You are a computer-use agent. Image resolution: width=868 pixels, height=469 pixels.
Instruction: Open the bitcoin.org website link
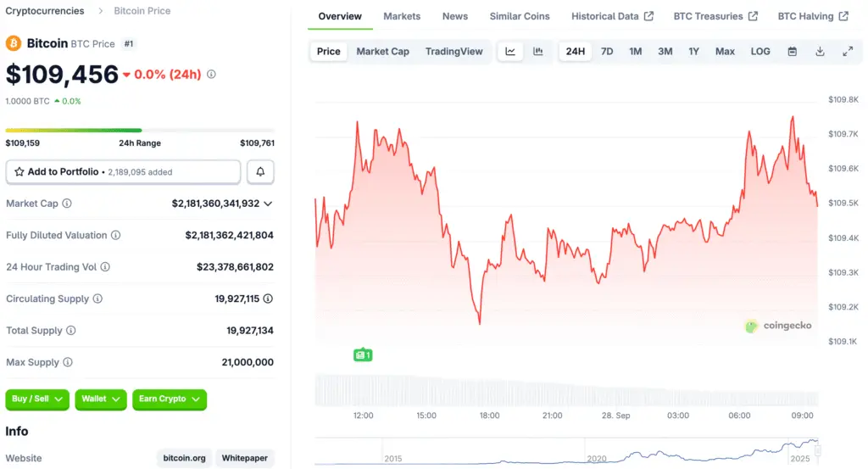coord(183,458)
